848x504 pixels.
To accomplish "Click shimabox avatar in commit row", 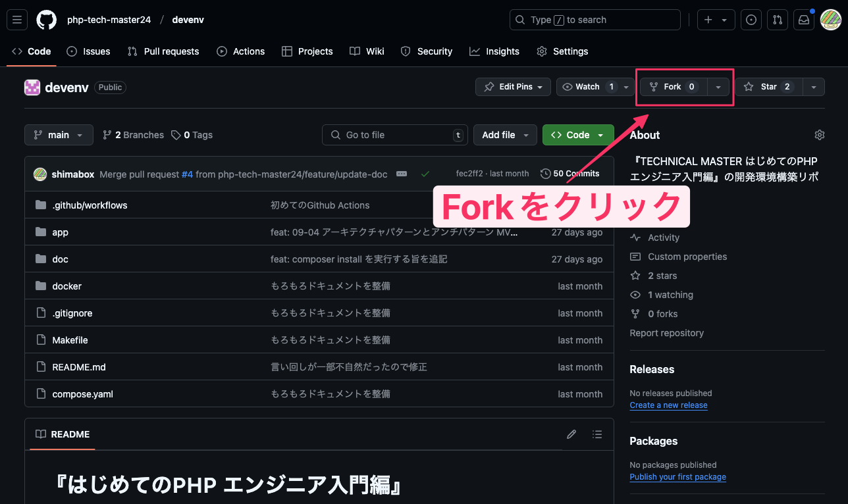I will coord(40,174).
